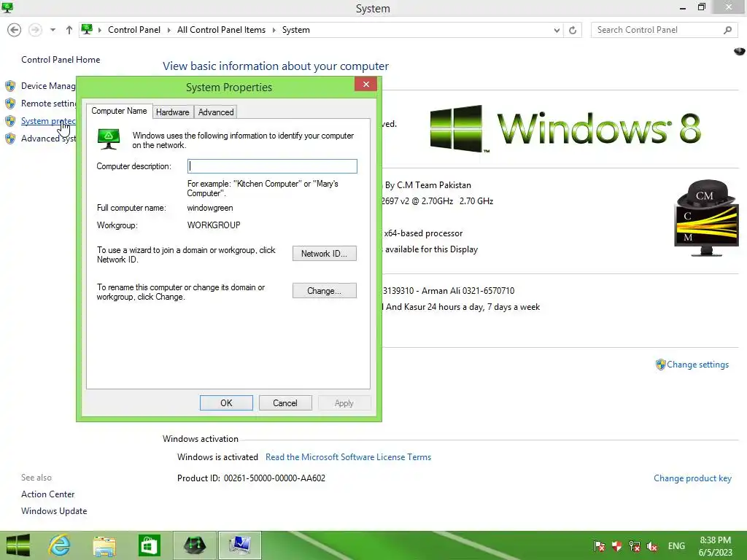Open the clock showing 8:38 PM
Viewport: 747px width, 560px height.
(x=715, y=546)
